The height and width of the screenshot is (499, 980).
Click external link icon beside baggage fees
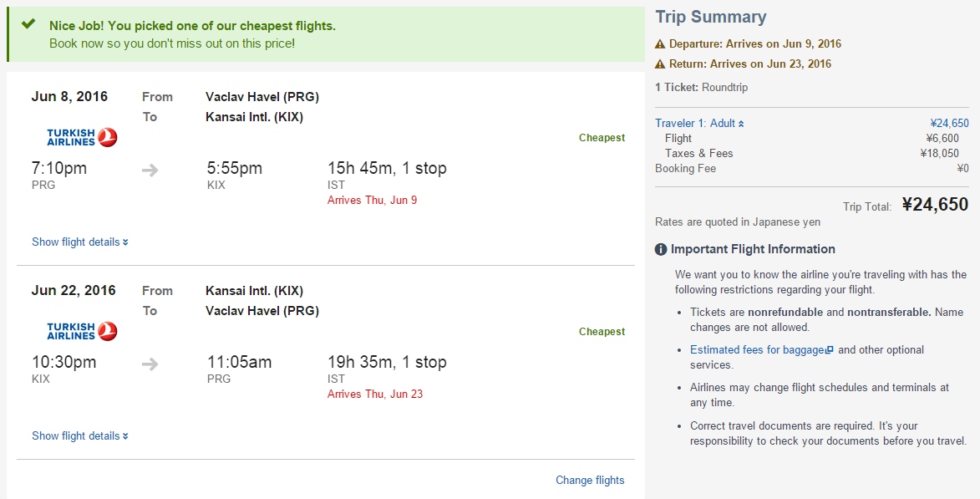[x=830, y=349]
